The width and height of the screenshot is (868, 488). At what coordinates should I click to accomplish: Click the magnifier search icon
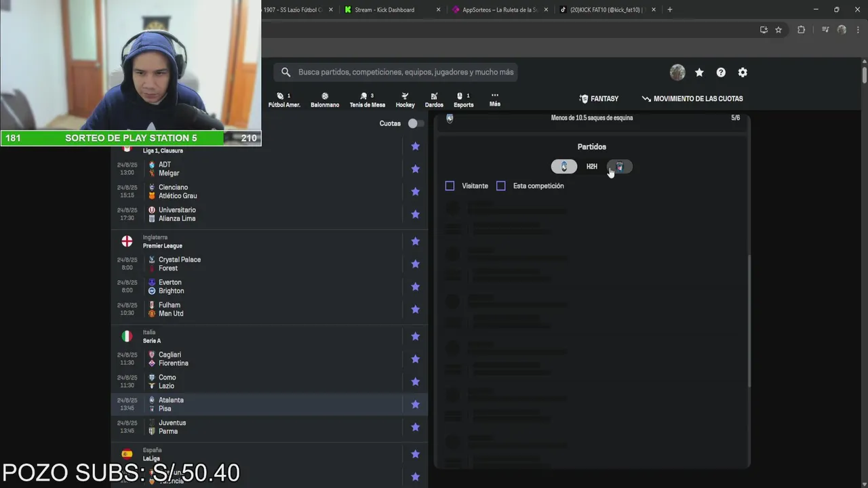point(285,73)
